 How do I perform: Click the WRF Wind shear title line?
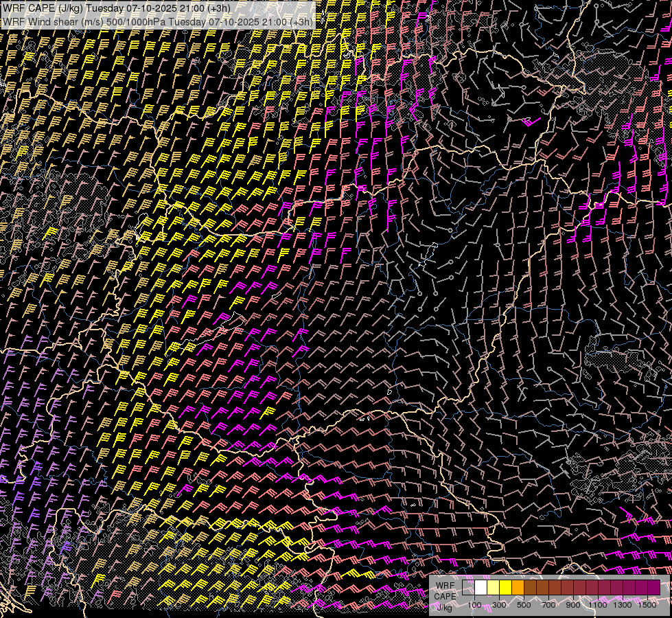point(158,21)
